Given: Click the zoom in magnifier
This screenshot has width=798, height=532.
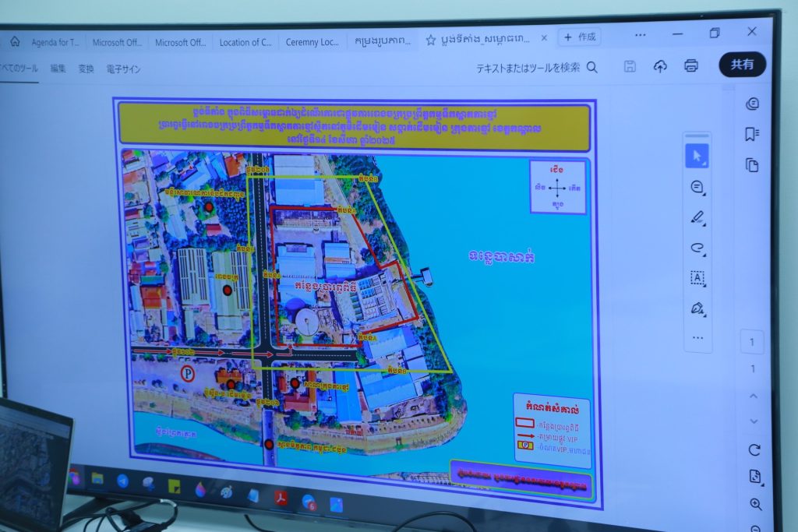Looking at the screenshot, I should (755, 504).
